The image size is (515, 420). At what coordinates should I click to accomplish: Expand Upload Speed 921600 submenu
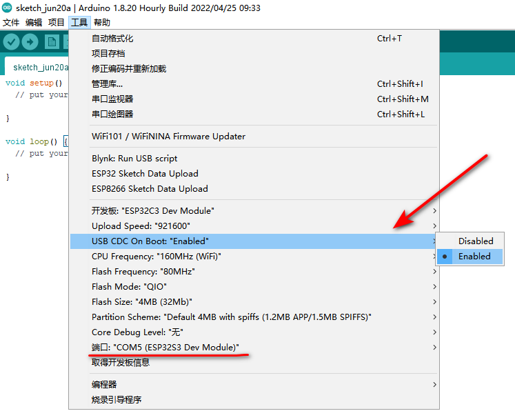[254, 226]
